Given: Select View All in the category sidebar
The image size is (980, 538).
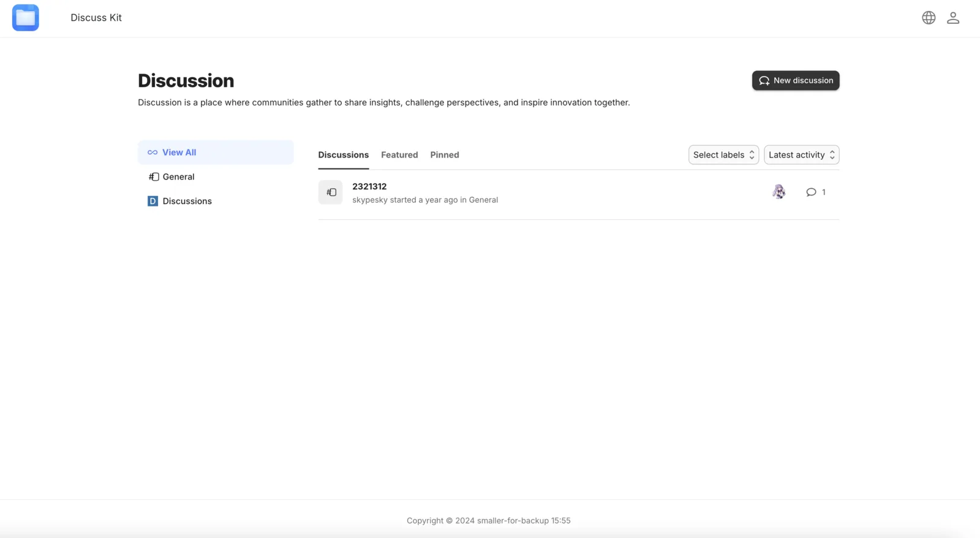Looking at the screenshot, I should click(216, 152).
